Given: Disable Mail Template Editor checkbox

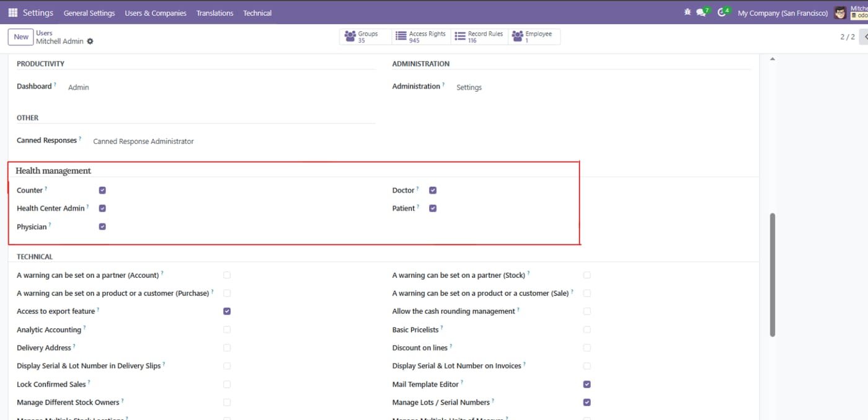Looking at the screenshot, I should (587, 384).
